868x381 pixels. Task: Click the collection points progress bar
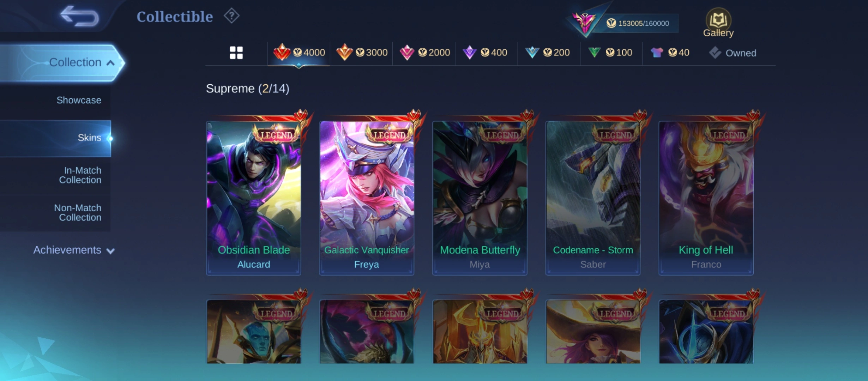point(635,23)
